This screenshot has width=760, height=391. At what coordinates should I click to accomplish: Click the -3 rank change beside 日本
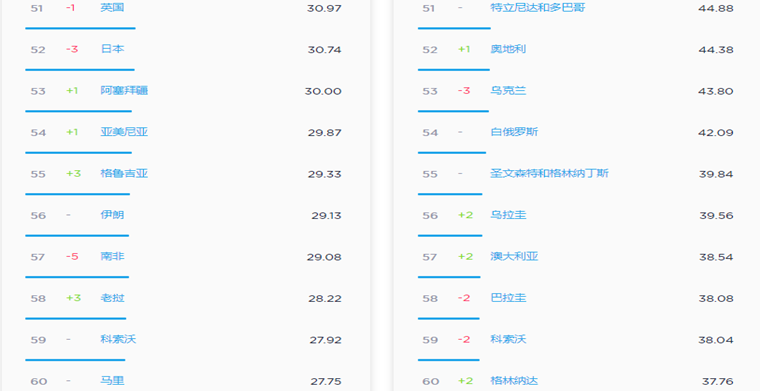72,49
